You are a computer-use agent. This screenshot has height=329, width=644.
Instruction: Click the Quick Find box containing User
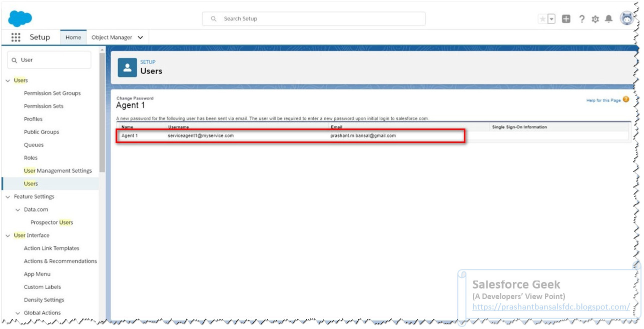pos(49,60)
